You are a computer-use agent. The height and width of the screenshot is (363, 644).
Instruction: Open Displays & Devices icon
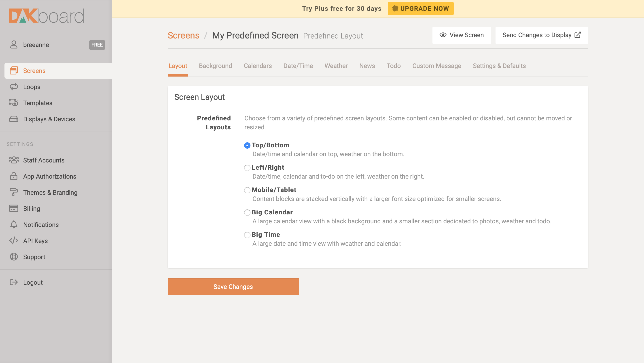[14, 119]
